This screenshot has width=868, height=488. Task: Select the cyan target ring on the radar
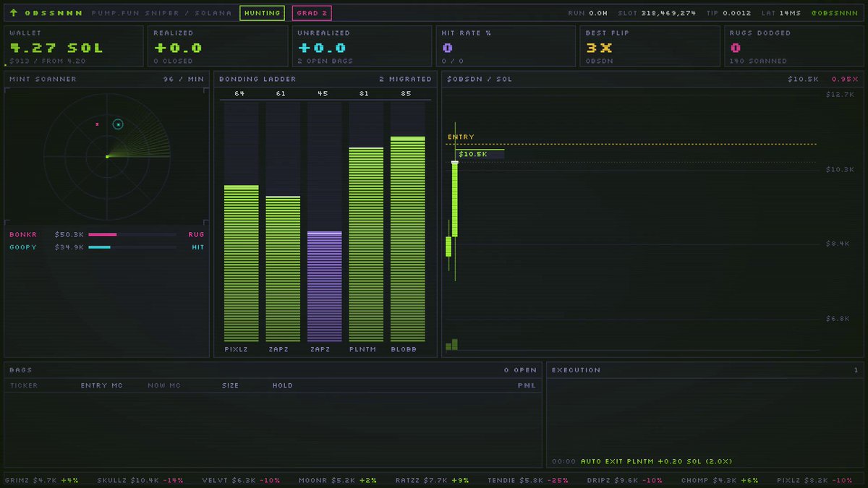118,124
